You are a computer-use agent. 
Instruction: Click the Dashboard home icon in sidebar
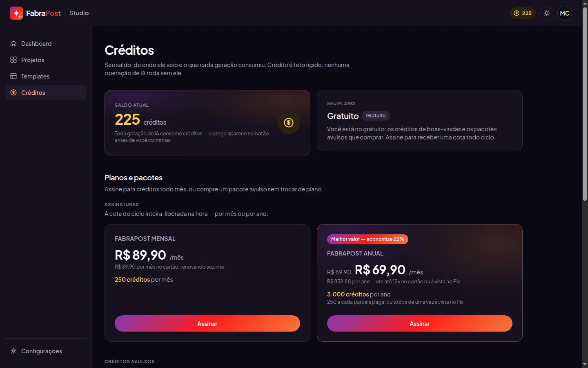click(x=13, y=43)
